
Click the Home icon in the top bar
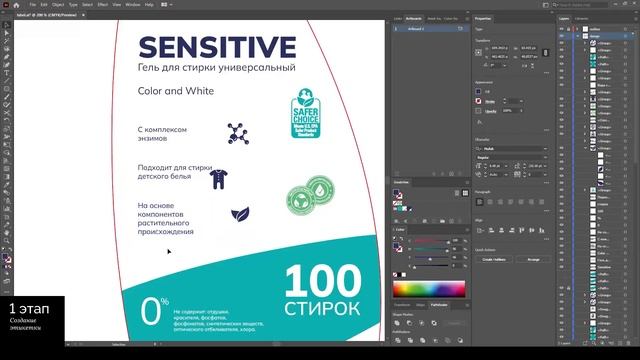pos(16,5)
